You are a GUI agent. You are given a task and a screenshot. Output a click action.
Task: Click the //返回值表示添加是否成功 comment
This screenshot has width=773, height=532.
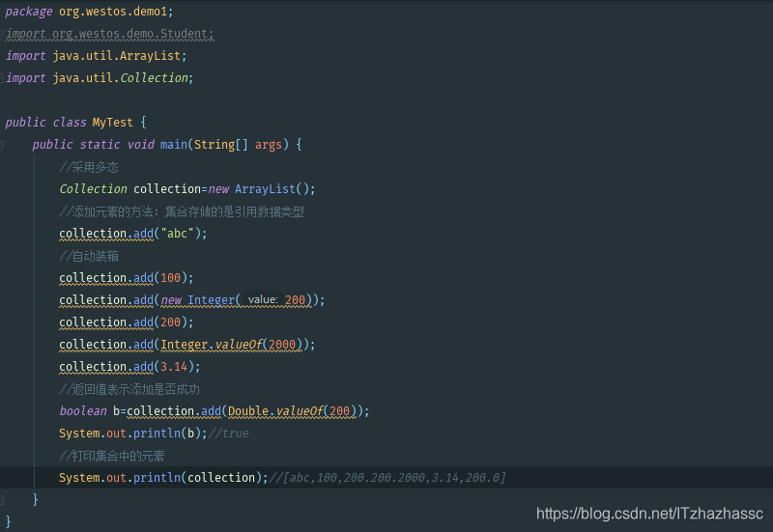[x=129, y=389]
